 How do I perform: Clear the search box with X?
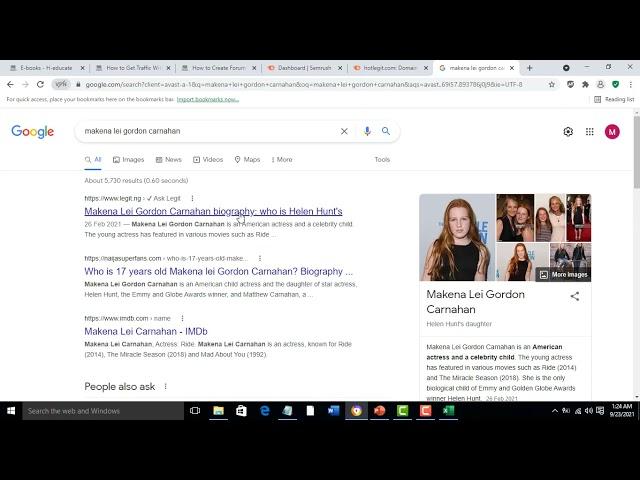click(x=344, y=131)
